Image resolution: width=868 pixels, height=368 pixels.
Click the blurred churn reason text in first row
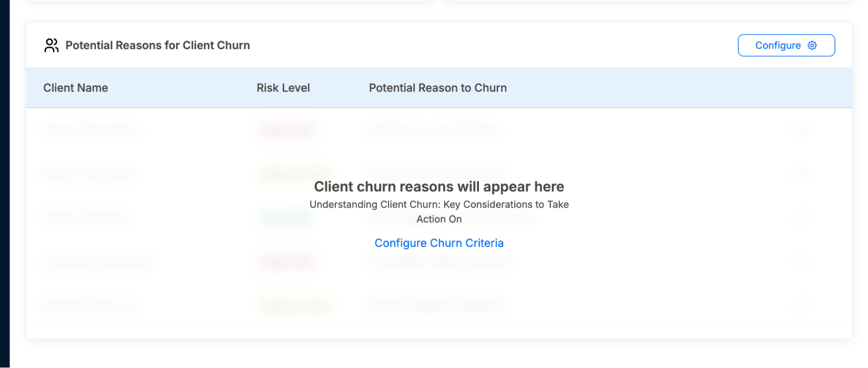[433, 129]
